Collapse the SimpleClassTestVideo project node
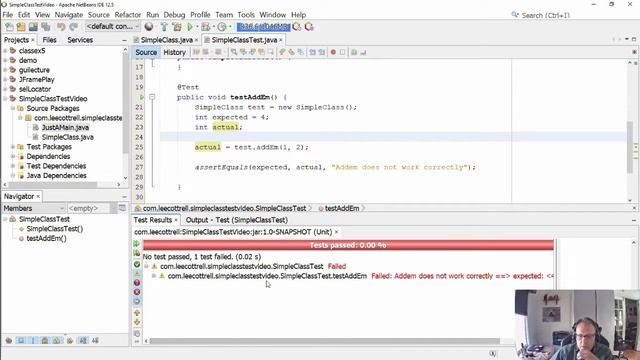Screen dimensions: 640x360 [x=5, y=99]
